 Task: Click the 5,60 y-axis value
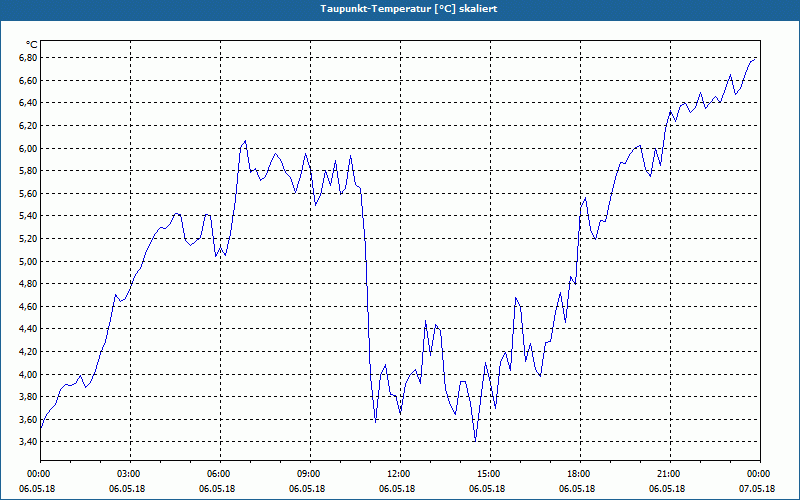(29, 193)
